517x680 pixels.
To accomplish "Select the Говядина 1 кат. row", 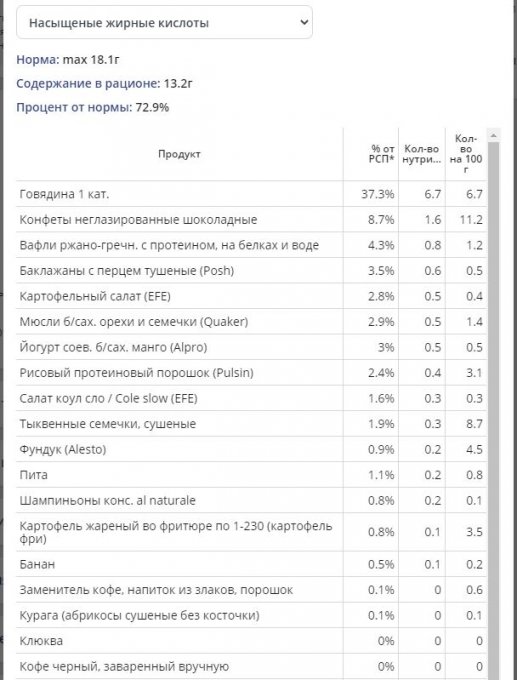I will 252,194.
